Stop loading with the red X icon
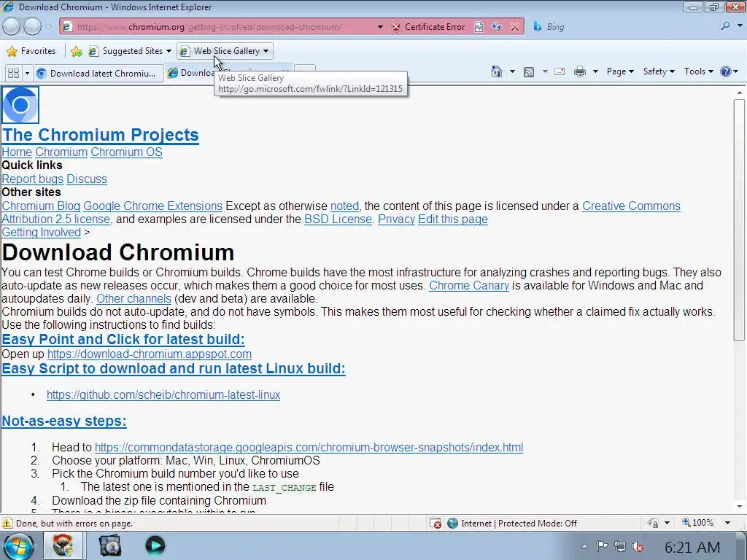Viewport: 747px width, 560px height. (x=515, y=27)
